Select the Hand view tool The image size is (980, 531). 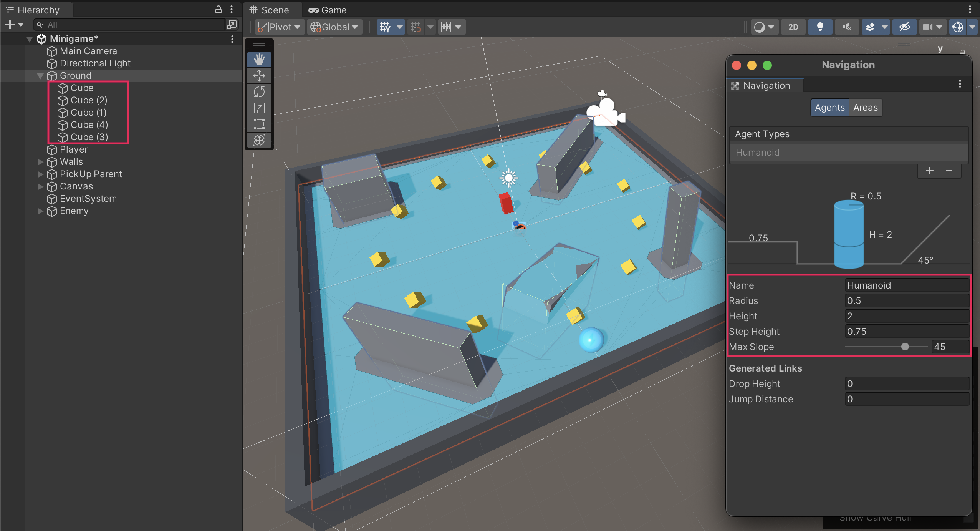[x=259, y=60]
